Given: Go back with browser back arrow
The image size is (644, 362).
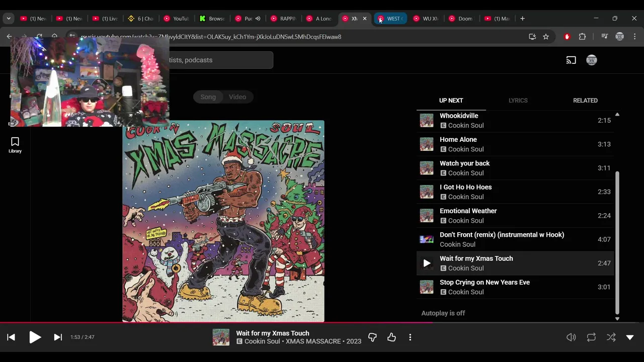Looking at the screenshot, I should coord(9,37).
